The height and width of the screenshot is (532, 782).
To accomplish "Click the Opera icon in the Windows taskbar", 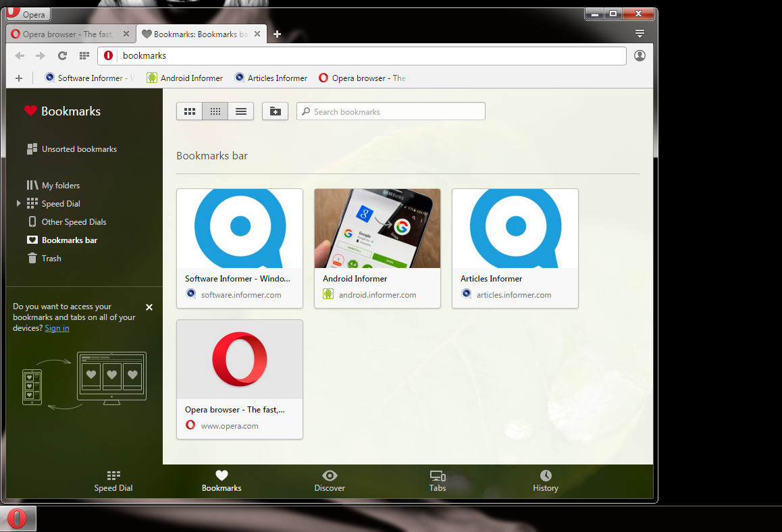I will point(18,518).
